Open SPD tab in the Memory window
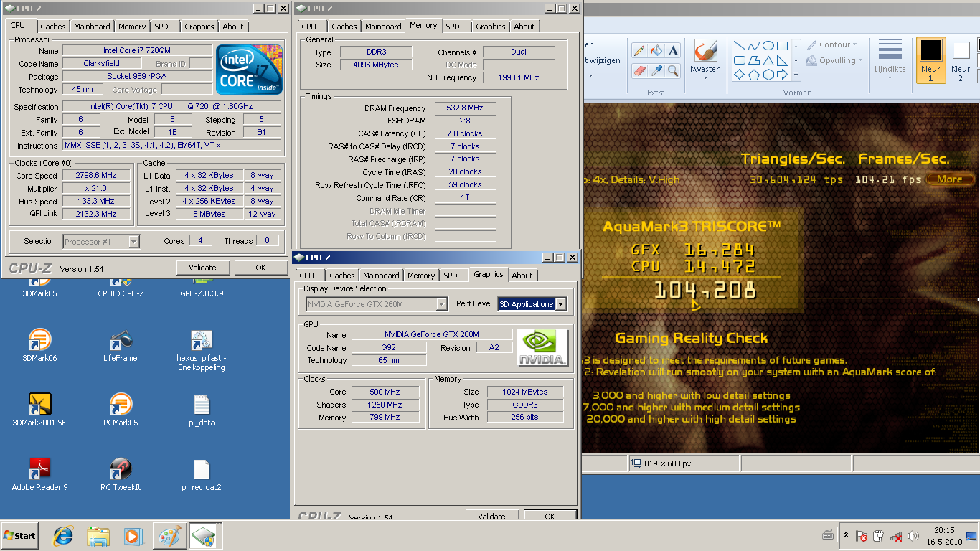The height and width of the screenshot is (551, 980). 453,27
